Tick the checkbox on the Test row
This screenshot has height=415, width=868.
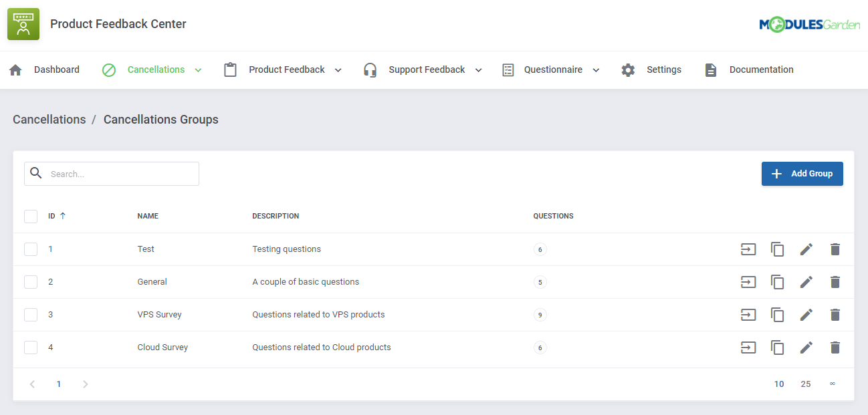tap(31, 249)
